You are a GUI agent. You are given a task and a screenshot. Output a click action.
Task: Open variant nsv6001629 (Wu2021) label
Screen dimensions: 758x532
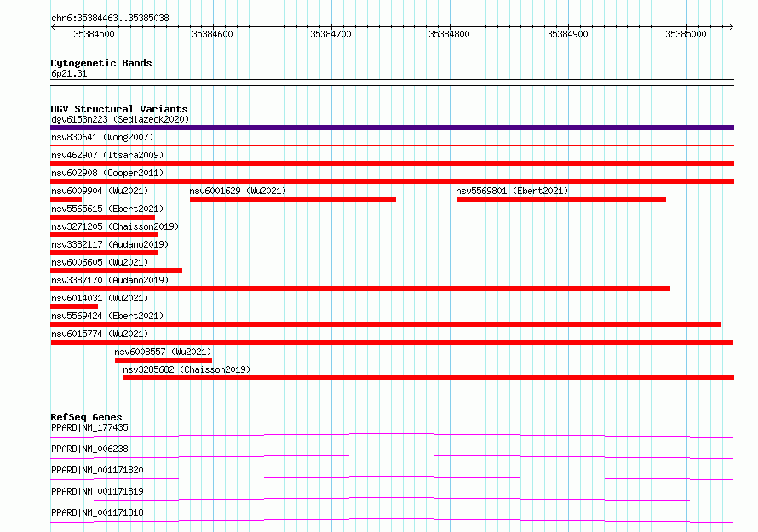tap(238, 191)
